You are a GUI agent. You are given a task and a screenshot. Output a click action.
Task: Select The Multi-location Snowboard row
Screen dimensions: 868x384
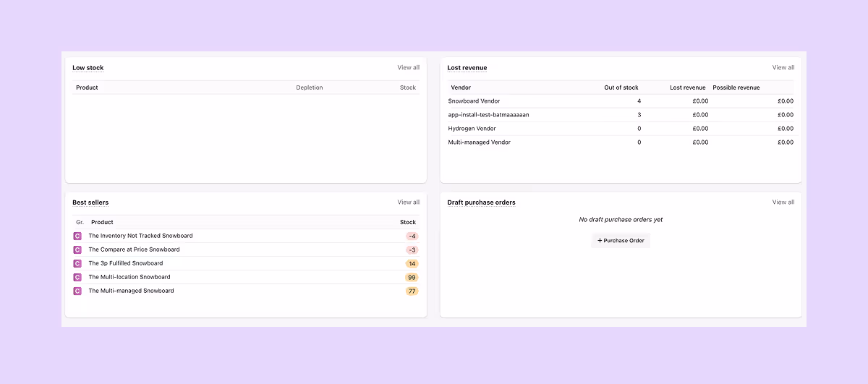246,277
